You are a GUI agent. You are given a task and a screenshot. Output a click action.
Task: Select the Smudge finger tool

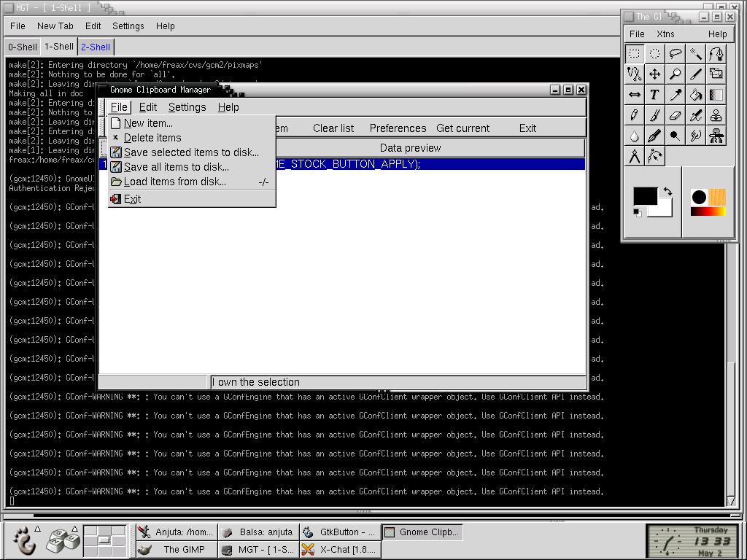tap(695, 135)
